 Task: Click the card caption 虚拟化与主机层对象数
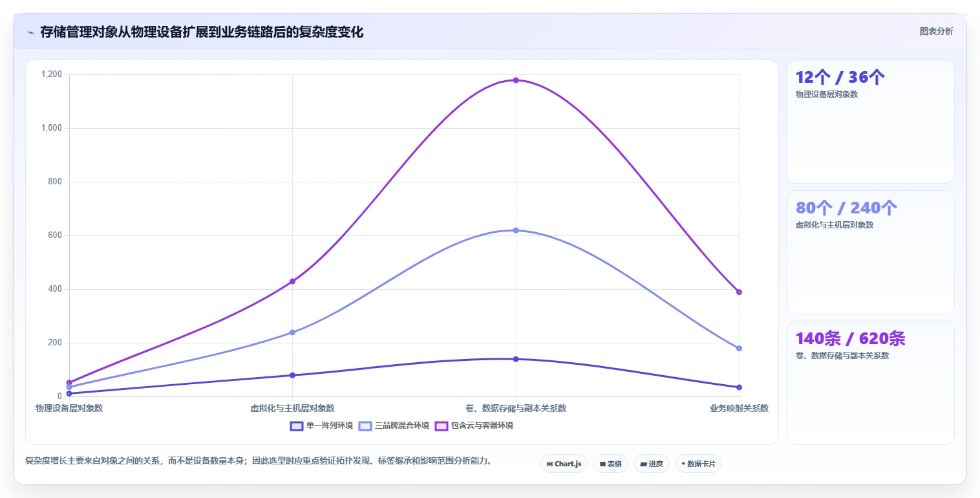point(835,225)
